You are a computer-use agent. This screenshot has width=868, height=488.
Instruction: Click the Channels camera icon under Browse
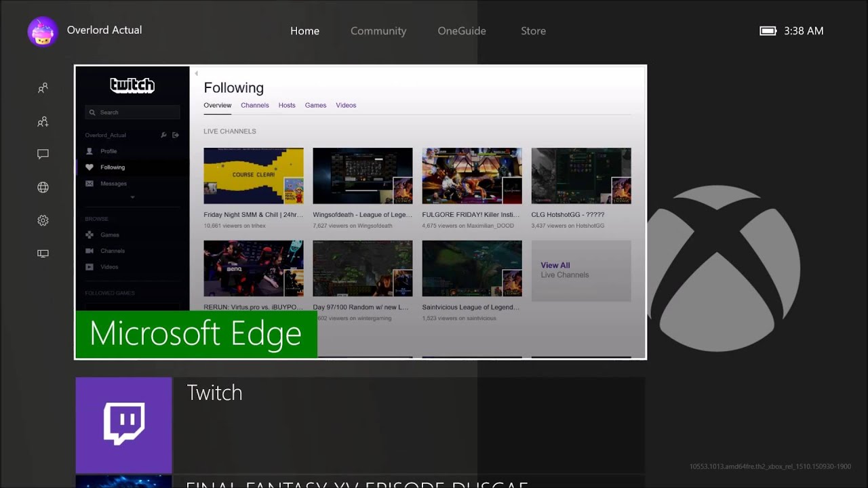(x=90, y=251)
